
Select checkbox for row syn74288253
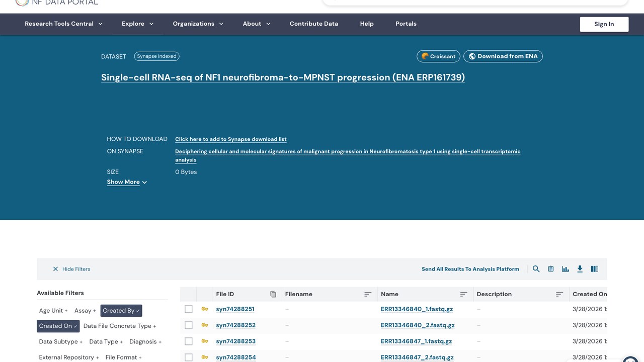[189, 341]
